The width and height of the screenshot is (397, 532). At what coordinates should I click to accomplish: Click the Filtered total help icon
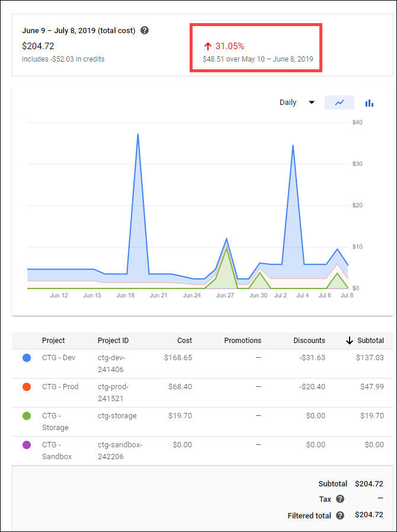pyautogui.click(x=340, y=515)
